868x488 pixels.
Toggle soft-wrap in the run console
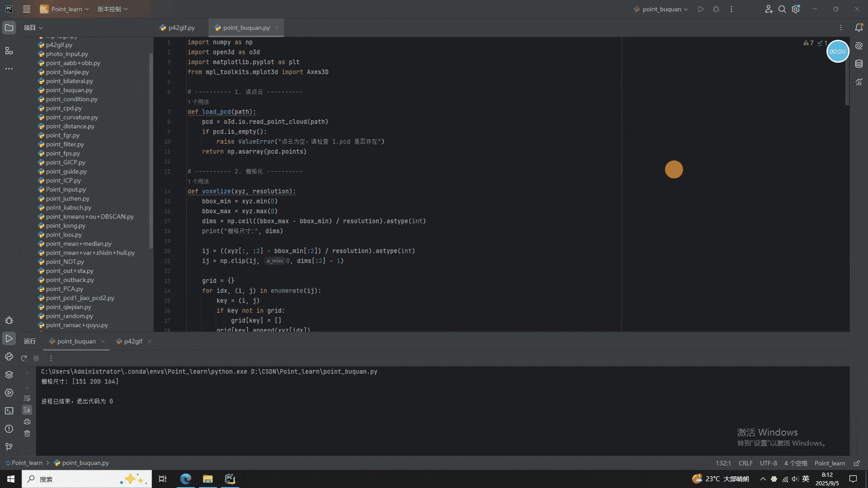pos(27,399)
